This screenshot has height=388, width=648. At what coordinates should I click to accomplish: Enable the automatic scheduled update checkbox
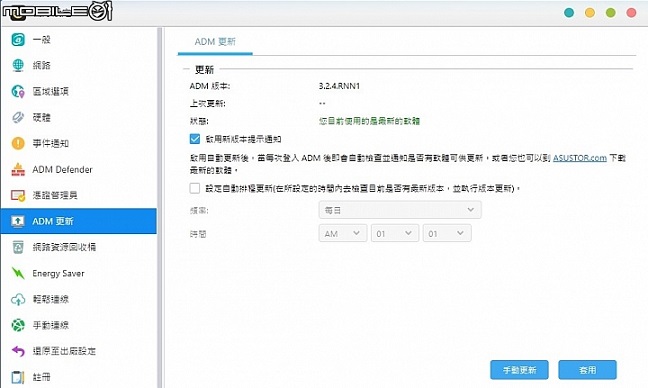(x=195, y=188)
